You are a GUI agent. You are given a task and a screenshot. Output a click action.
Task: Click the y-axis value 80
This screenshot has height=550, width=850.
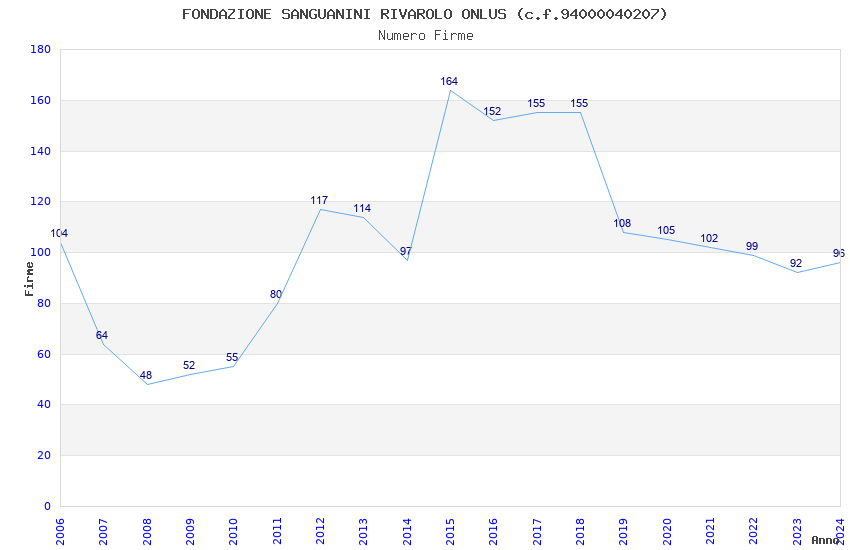(44, 303)
